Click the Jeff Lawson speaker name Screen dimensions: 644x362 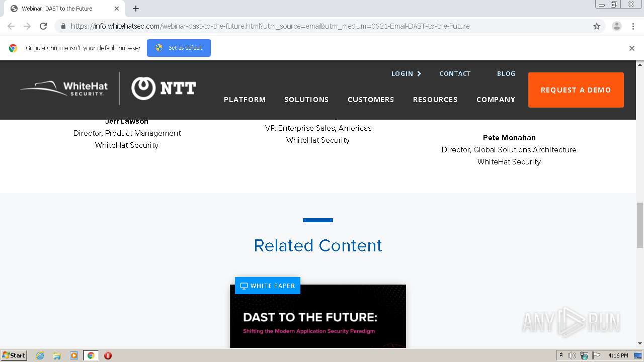point(127,121)
